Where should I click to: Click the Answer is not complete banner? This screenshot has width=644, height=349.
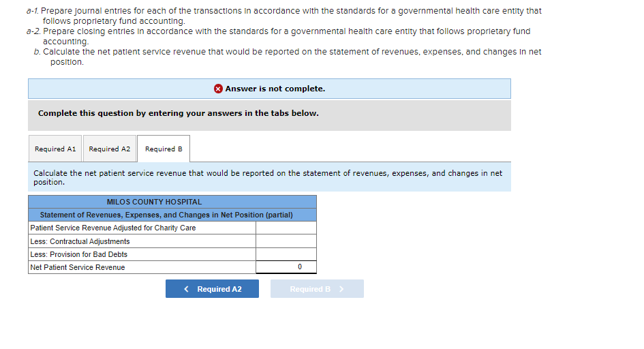pos(269,89)
